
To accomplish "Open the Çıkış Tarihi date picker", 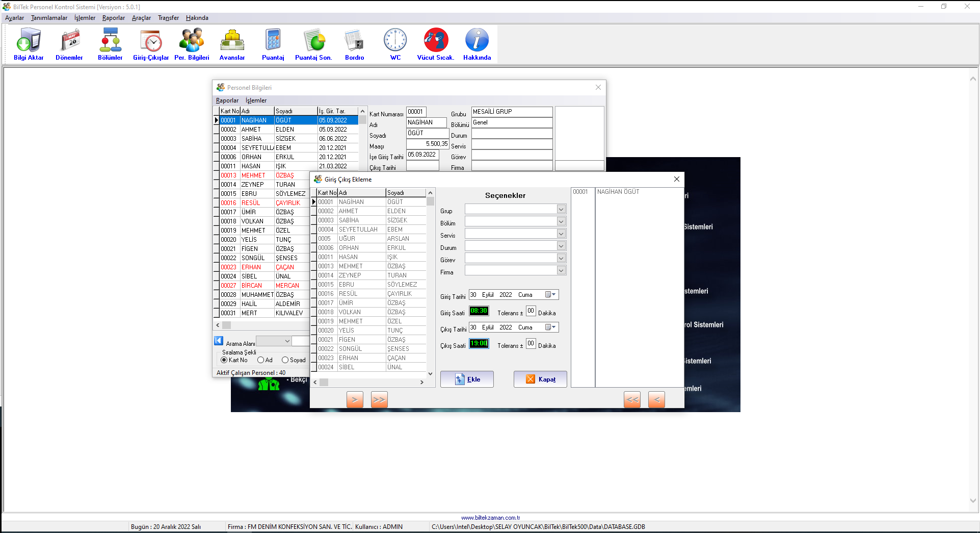I will 551,327.
